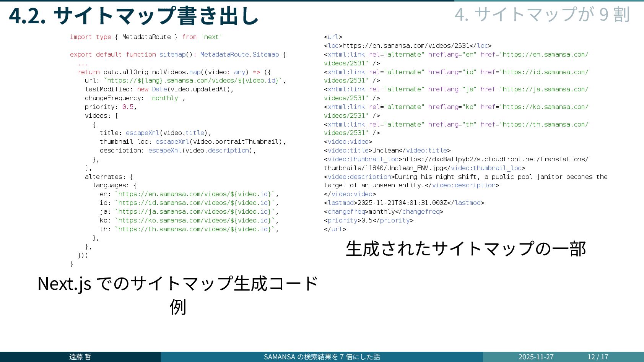Select the "thumbnail_loc: escapeXml(video.portraitThumbnail)" line
644x362 pixels.
(193, 141)
